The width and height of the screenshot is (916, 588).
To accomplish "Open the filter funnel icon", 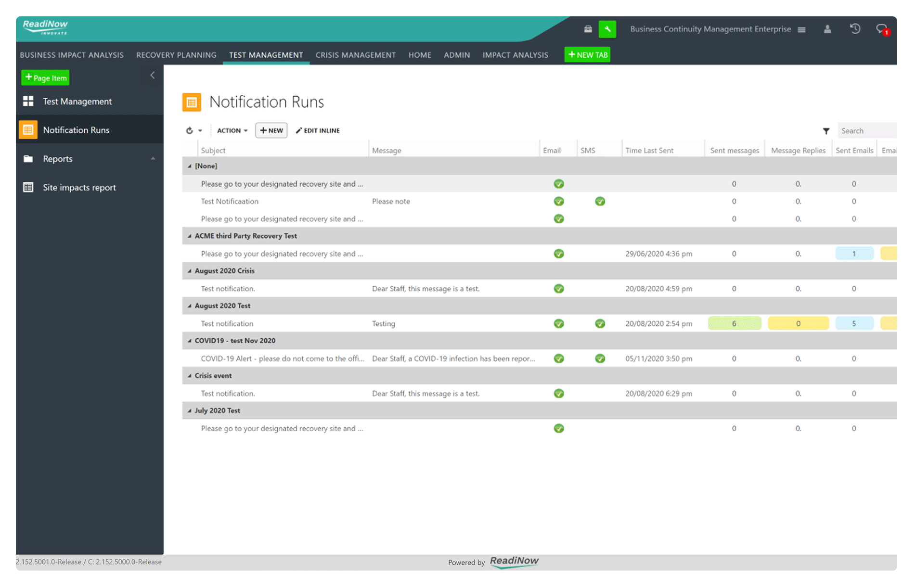I will pos(826,131).
